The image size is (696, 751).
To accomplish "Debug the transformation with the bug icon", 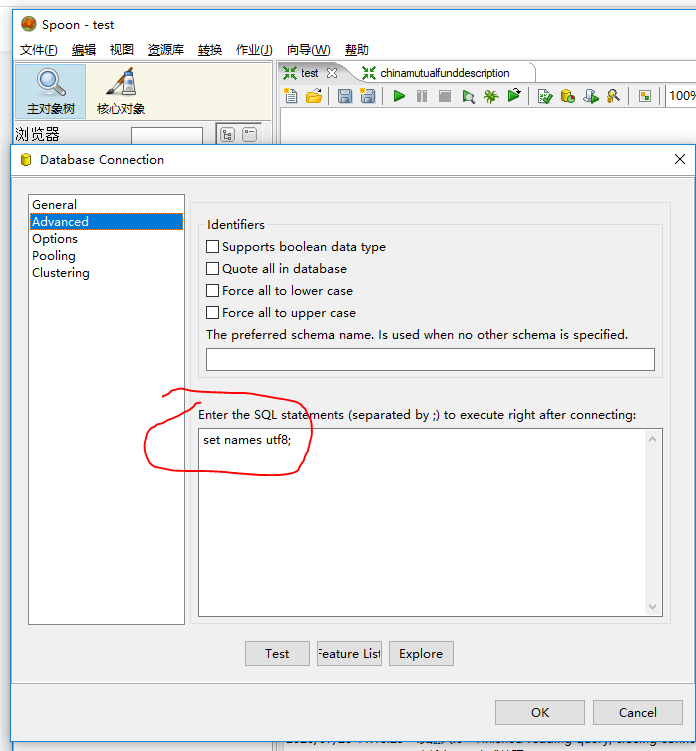I will [491, 96].
